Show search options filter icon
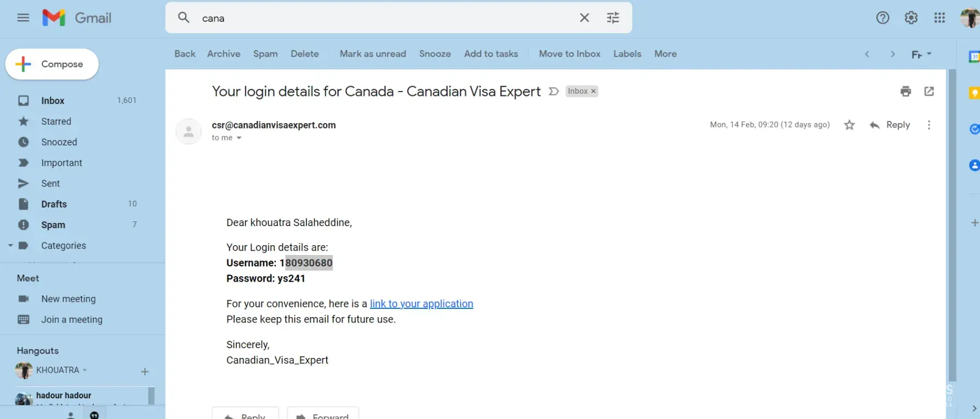 tap(613, 18)
